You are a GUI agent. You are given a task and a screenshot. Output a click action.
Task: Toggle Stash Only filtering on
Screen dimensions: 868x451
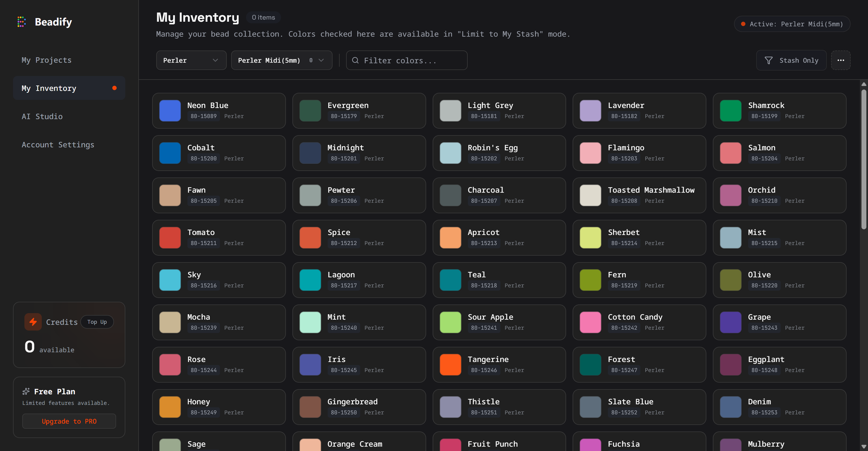(x=792, y=60)
